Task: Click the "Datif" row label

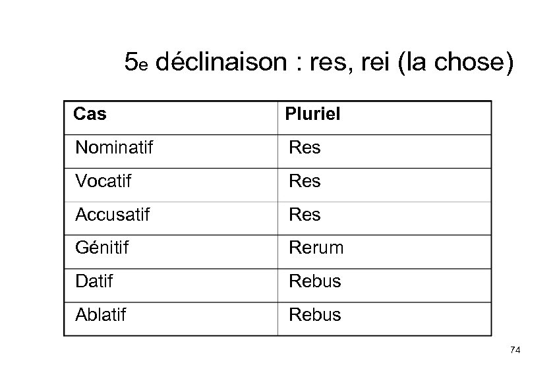Action: click(x=94, y=281)
